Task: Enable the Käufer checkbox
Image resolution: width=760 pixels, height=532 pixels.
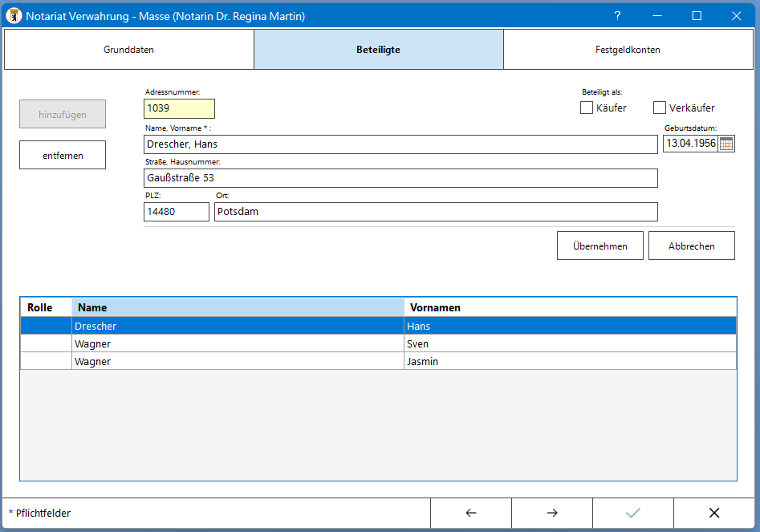Action: tap(587, 108)
